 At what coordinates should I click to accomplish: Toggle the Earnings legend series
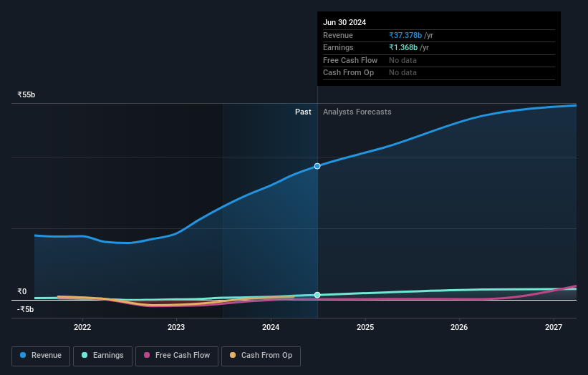pyautogui.click(x=102, y=356)
